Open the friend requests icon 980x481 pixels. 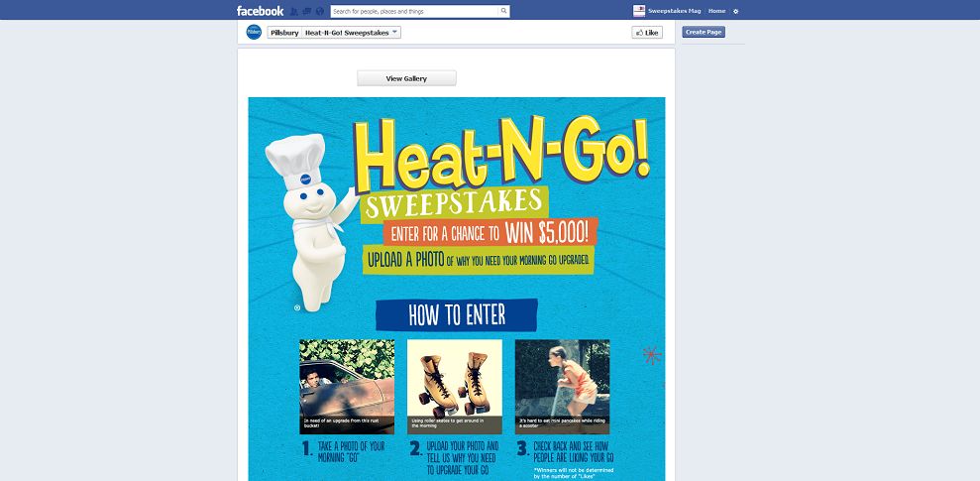(x=293, y=11)
